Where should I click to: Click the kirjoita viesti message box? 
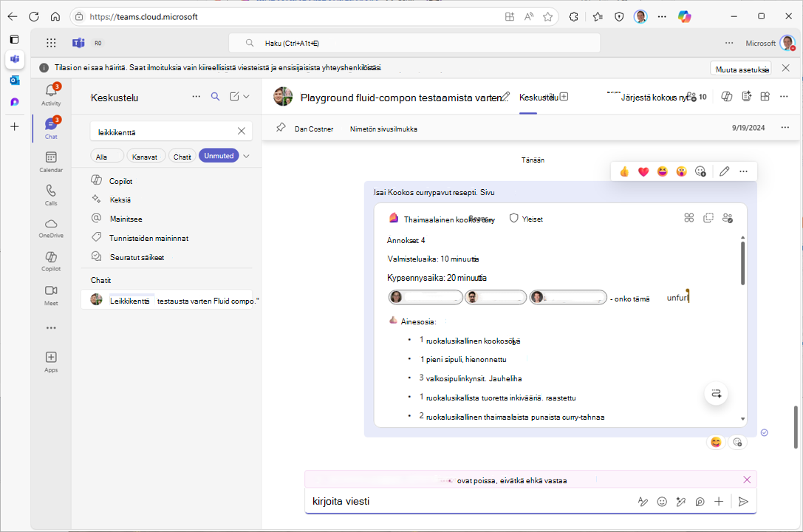click(x=468, y=502)
